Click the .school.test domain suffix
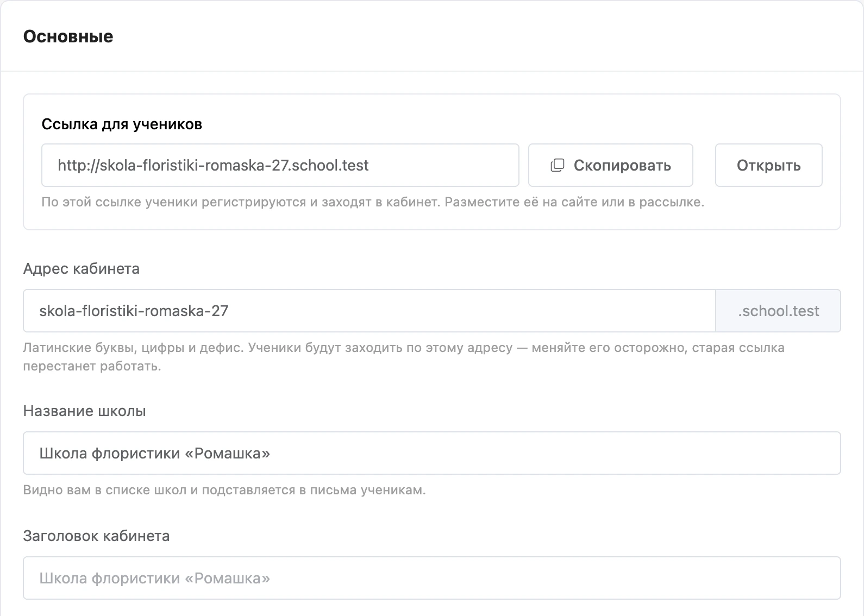Screen dimensions: 864x616 click(x=778, y=311)
